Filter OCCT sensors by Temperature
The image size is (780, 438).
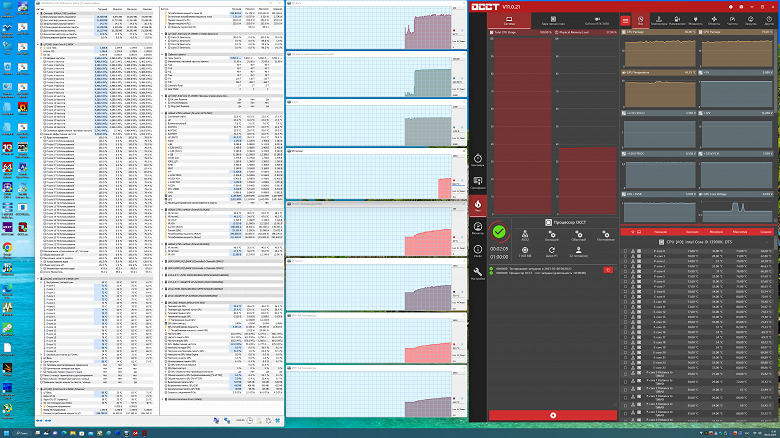(x=659, y=20)
